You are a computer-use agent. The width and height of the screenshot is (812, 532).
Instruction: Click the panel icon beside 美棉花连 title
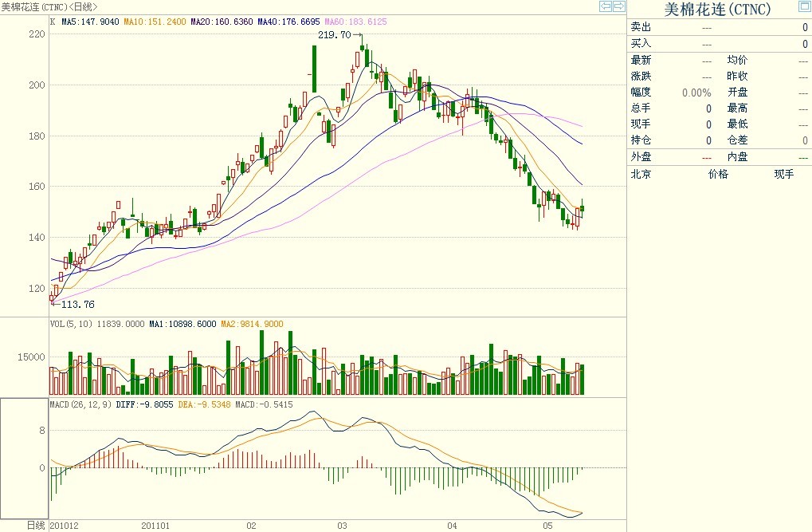click(803, 7)
